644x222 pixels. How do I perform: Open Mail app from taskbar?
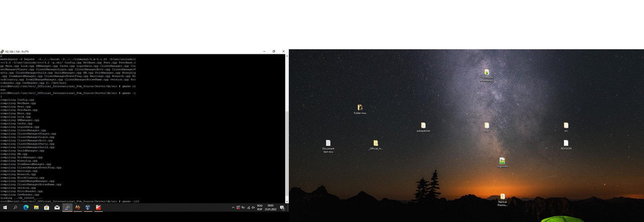click(57, 207)
